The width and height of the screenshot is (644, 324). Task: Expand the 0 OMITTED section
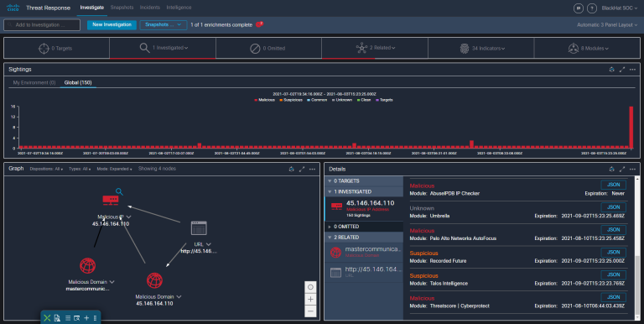[x=364, y=227]
